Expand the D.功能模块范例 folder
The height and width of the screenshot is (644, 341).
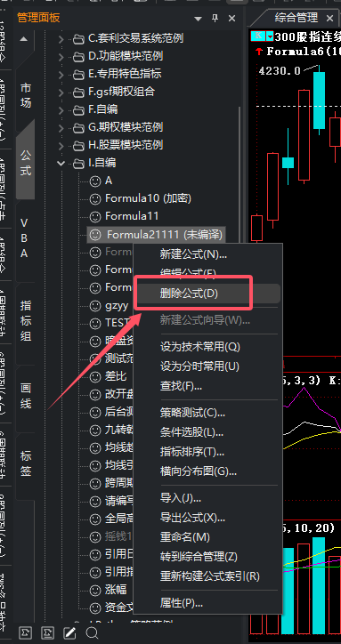[x=61, y=57]
